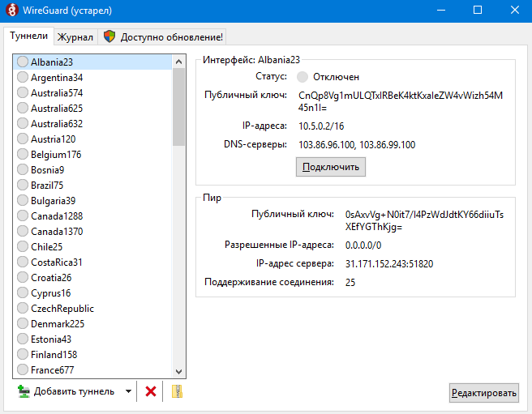This screenshot has height=414, width=532.
Task: Select the Australia574 tunnel
Action: (x=92, y=93)
